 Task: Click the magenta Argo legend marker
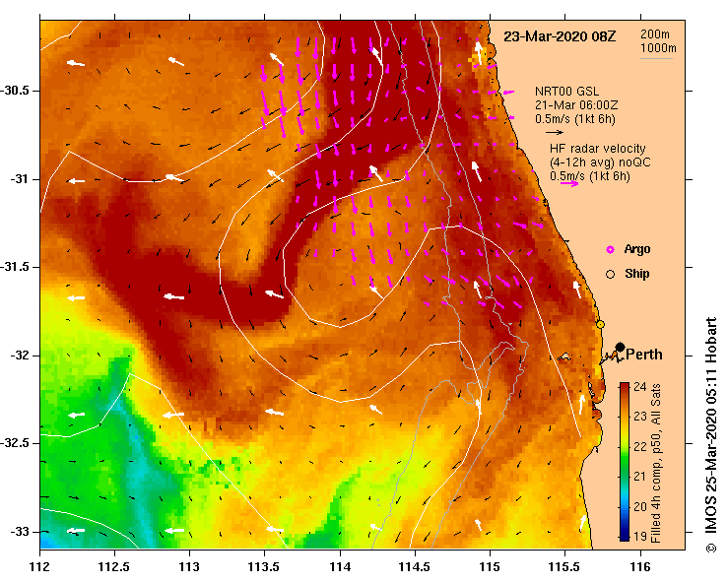(610, 250)
